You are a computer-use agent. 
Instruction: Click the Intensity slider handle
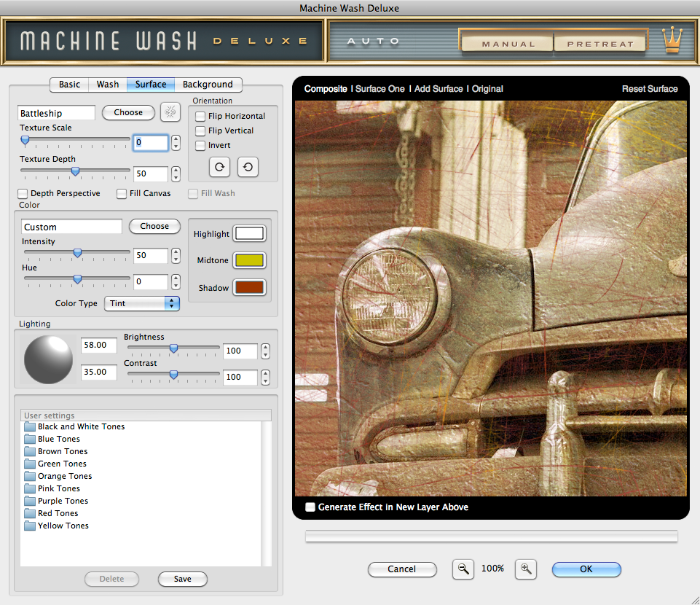(x=78, y=254)
